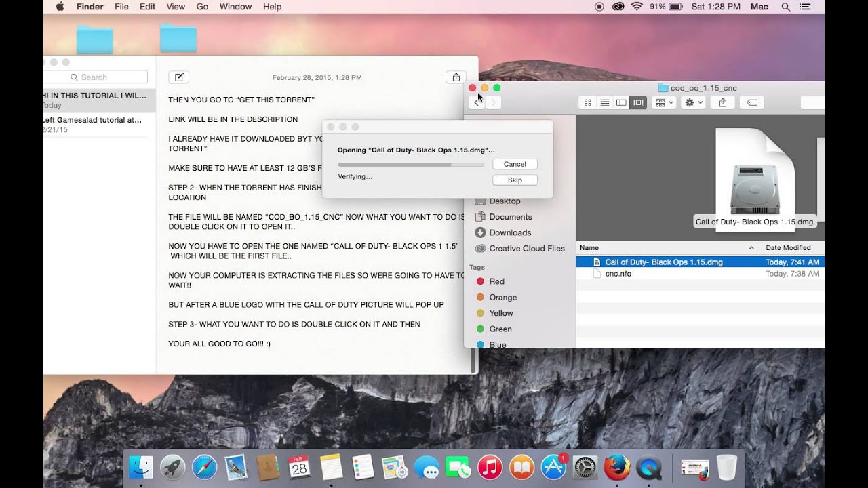This screenshot has height=488, width=868.
Task: Click the Verifying progress bar
Action: pos(411,165)
